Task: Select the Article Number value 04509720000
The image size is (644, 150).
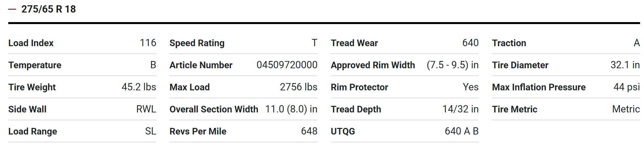Action: [x=287, y=65]
